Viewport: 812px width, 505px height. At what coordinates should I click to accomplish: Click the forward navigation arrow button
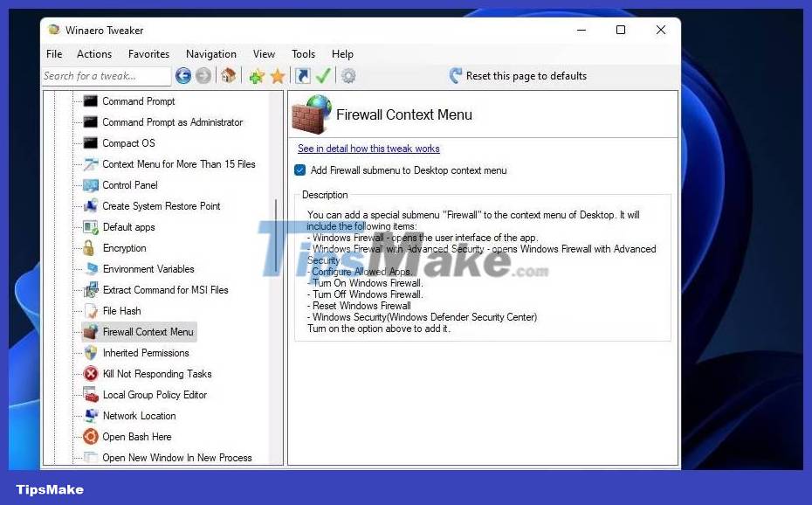pyautogui.click(x=203, y=76)
